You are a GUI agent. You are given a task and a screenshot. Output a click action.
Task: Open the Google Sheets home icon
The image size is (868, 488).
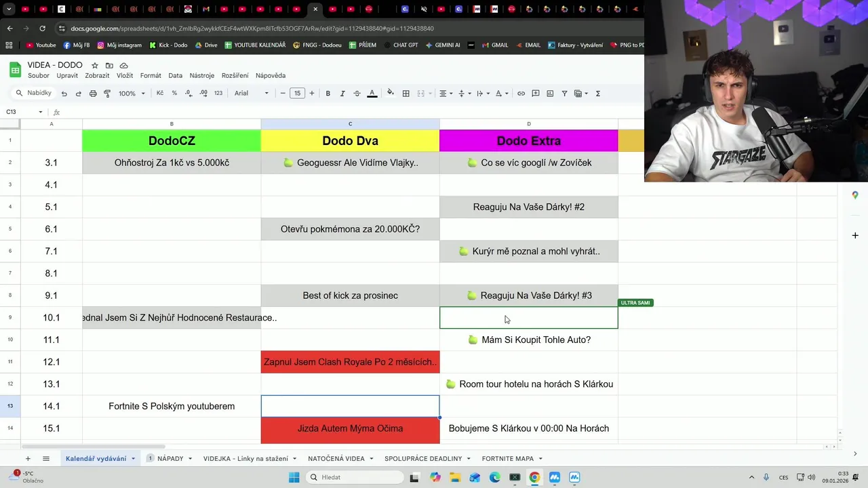click(x=15, y=70)
